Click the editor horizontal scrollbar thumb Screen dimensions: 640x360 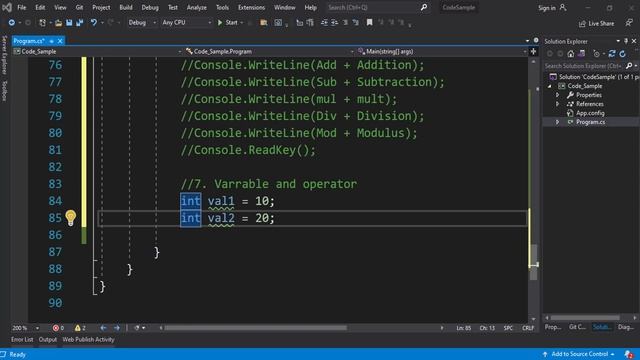[x=256, y=328]
